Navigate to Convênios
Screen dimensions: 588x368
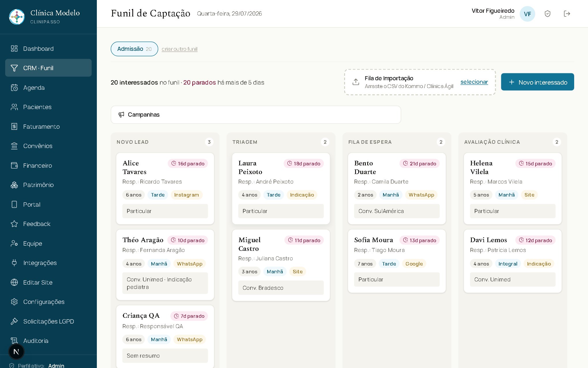[48, 146]
